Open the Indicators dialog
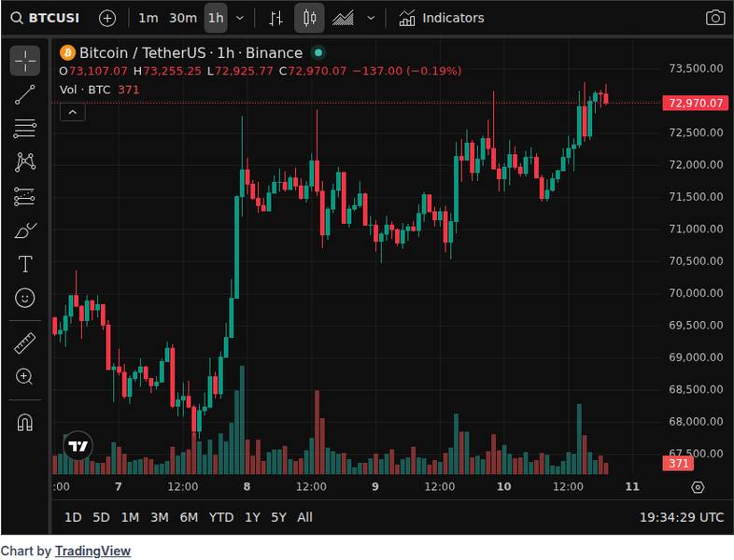 [x=441, y=19]
